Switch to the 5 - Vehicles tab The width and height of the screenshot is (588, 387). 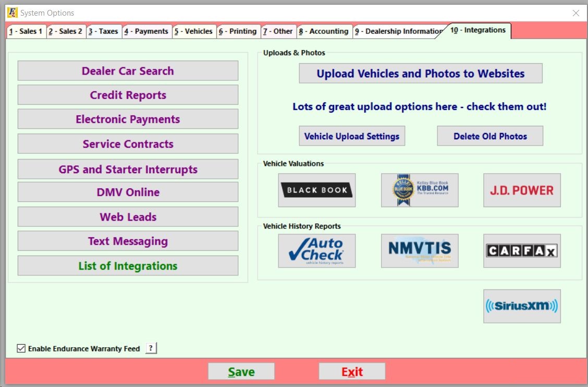(193, 31)
